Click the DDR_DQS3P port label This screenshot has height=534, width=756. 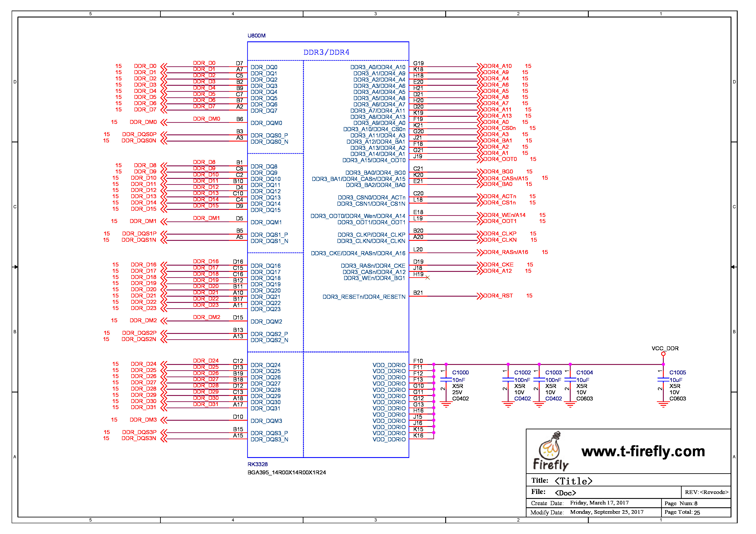pos(139,432)
